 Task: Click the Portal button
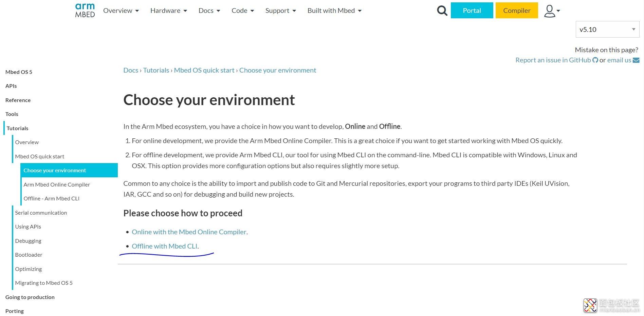(472, 11)
